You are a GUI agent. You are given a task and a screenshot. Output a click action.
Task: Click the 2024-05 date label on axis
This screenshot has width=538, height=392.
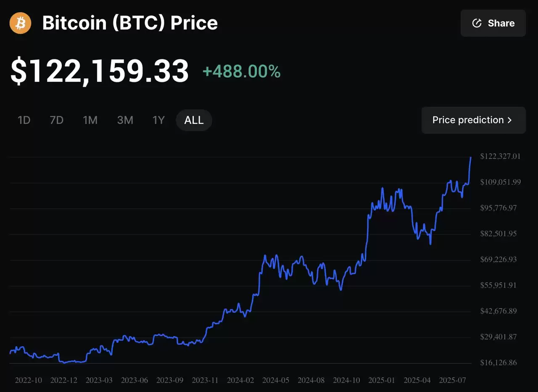(x=276, y=380)
